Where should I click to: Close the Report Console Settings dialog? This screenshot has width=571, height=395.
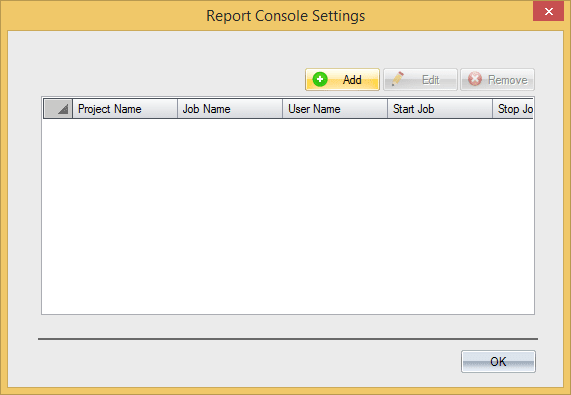548,11
